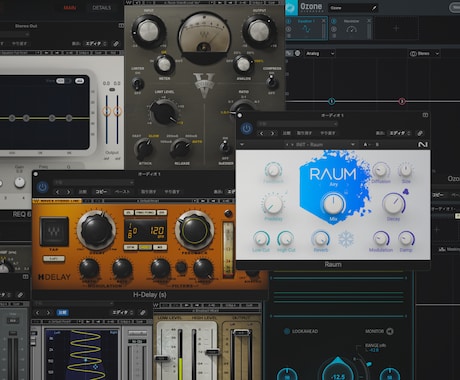Click the link chain icon in Raum header
Image resolution: width=460 pixels, height=380 pixels.
(x=420, y=133)
